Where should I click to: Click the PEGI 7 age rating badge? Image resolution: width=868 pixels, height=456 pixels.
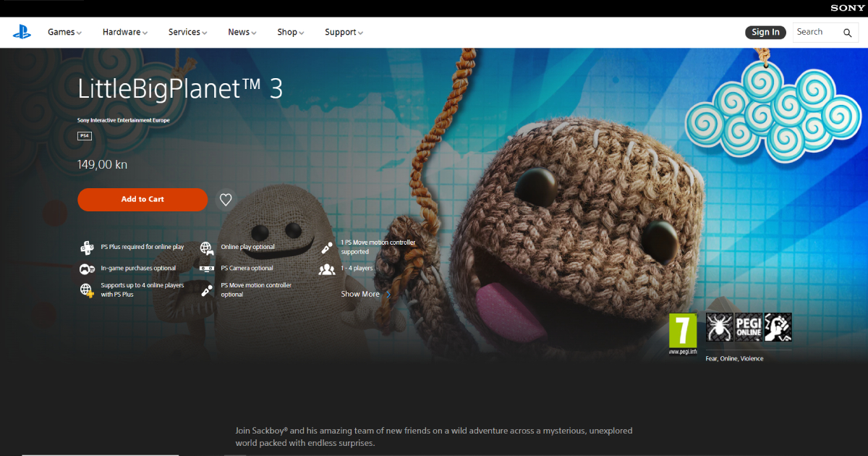[683, 334]
